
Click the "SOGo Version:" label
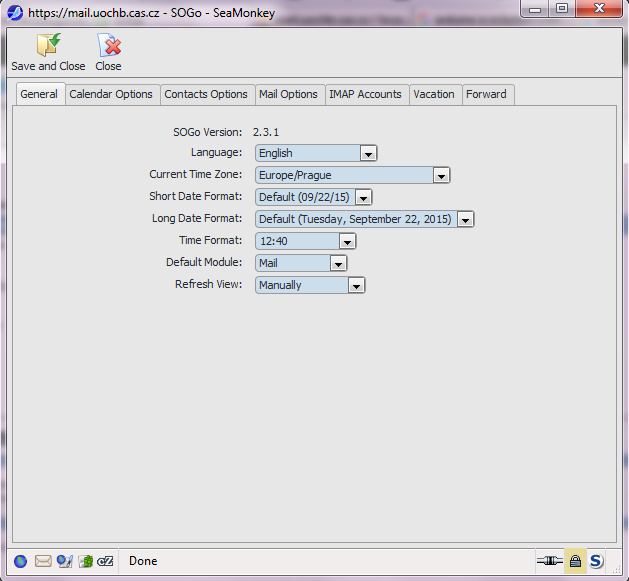[207, 132]
